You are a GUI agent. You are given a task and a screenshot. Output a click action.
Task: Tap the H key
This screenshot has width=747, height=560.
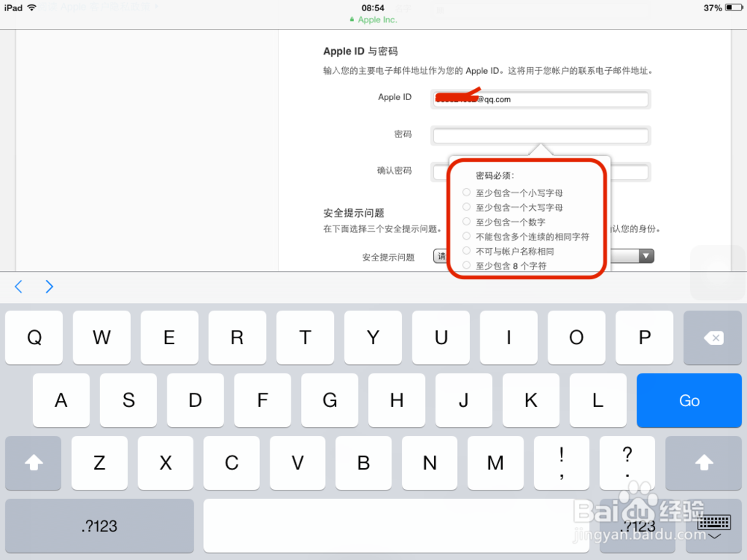click(397, 400)
